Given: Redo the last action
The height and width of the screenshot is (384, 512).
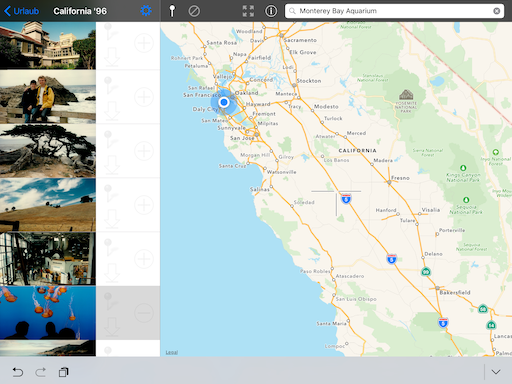Looking at the screenshot, I should point(40,372).
